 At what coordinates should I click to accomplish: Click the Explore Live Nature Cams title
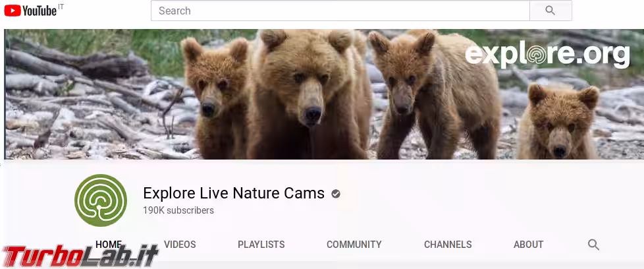click(234, 193)
